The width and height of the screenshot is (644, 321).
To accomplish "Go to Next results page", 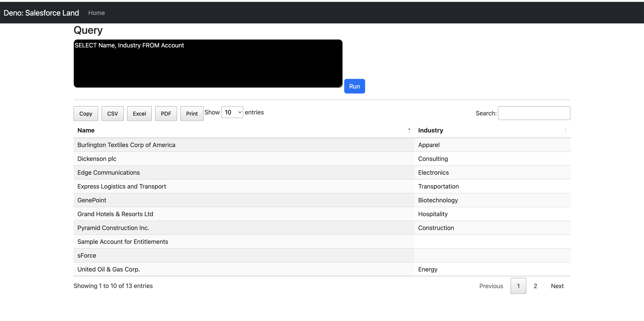I will point(557,286).
